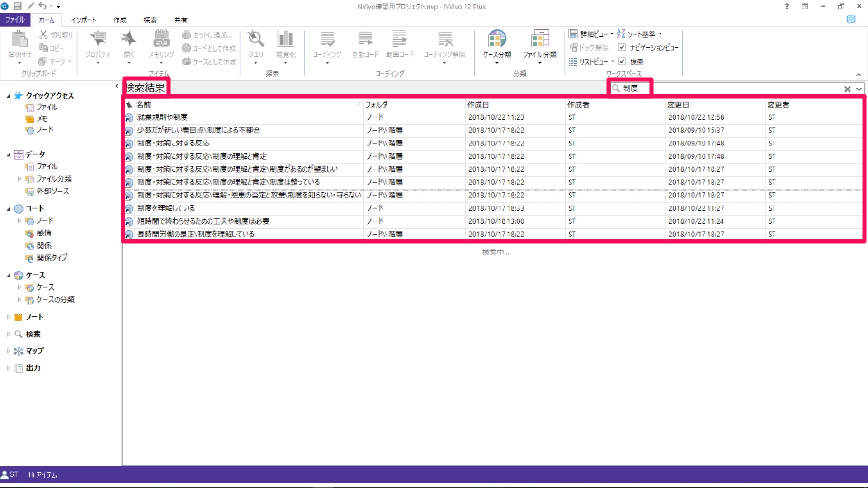The height and width of the screenshot is (488, 868).
Task: Expand the マップ section in sidebar
Action: [9, 351]
